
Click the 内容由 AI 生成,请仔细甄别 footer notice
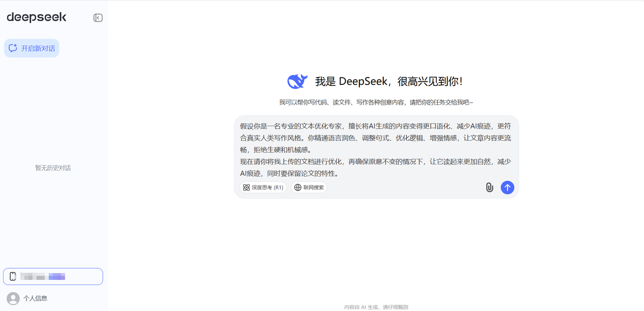pyautogui.click(x=376, y=307)
